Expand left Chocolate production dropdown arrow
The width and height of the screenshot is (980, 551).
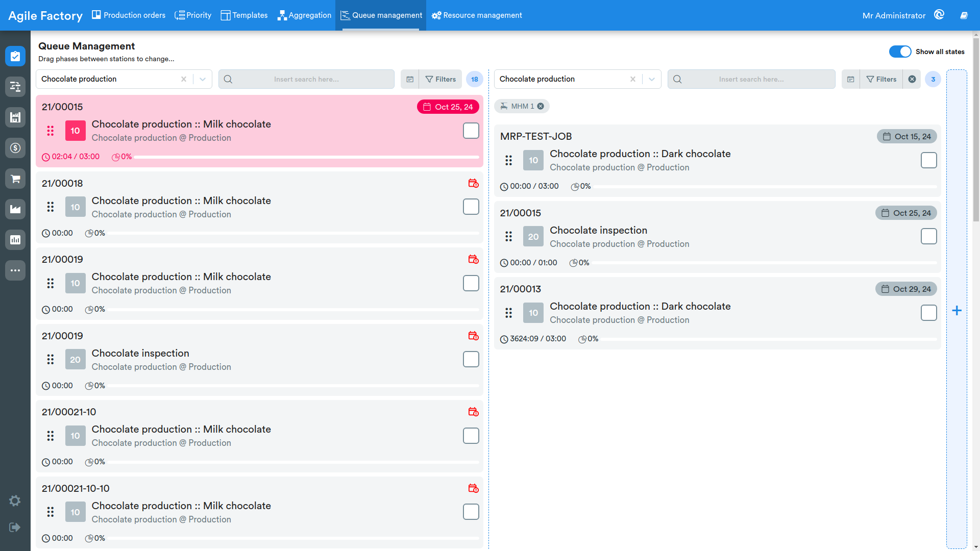203,79
